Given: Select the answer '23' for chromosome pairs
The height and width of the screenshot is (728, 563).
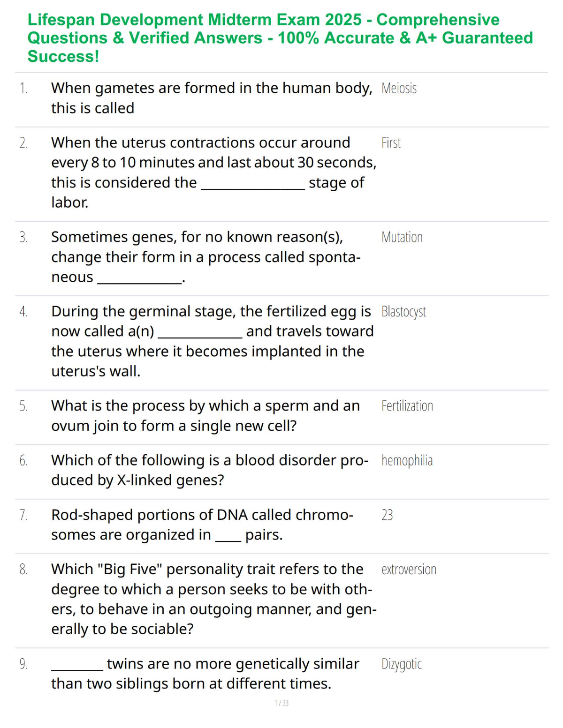Looking at the screenshot, I should coord(387,515).
